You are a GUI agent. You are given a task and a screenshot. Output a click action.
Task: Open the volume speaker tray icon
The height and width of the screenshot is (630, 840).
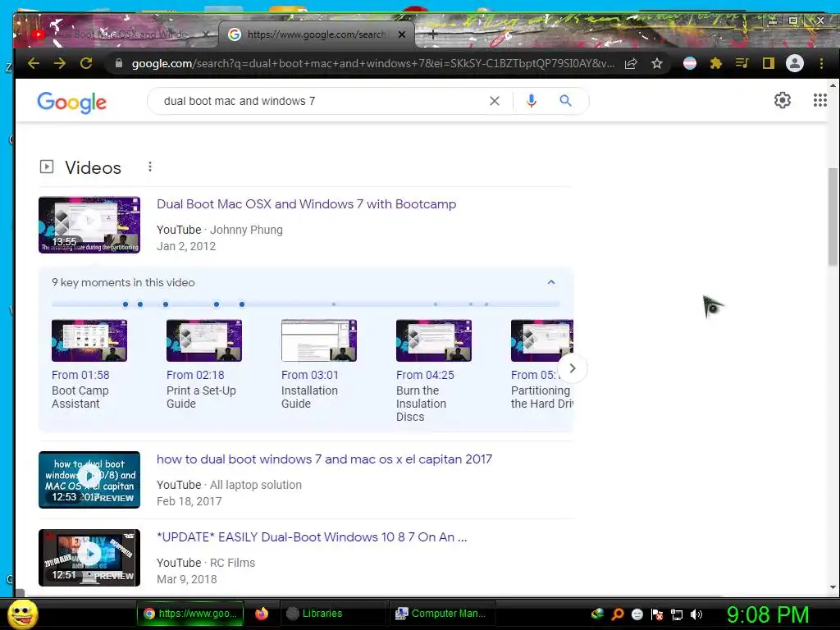pyautogui.click(x=696, y=614)
